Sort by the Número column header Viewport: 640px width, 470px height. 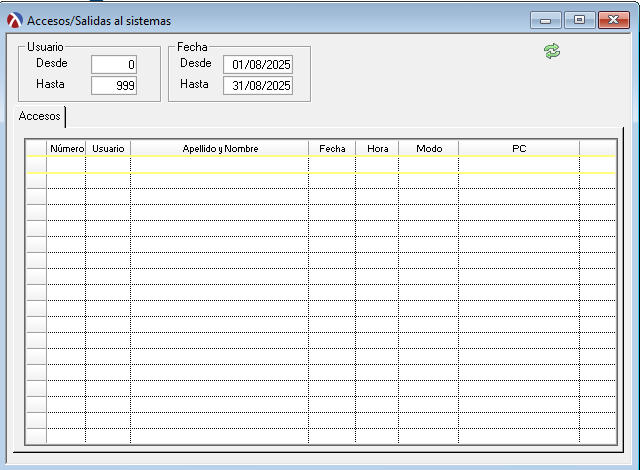click(66, 148)
